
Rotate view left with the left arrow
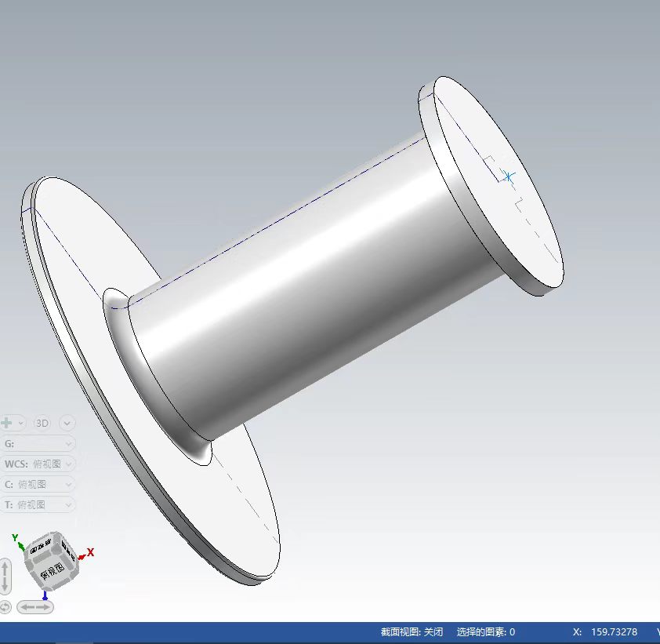[27, 607]
